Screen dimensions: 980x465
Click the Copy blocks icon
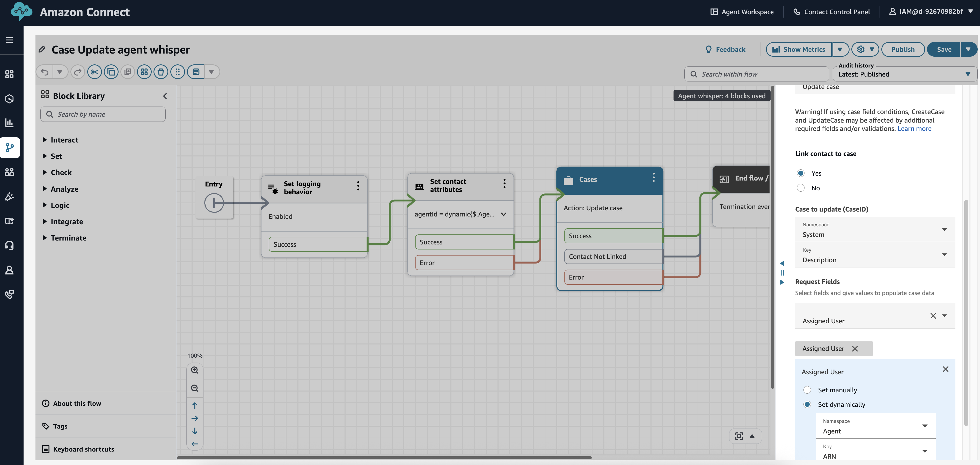(111, 71)
